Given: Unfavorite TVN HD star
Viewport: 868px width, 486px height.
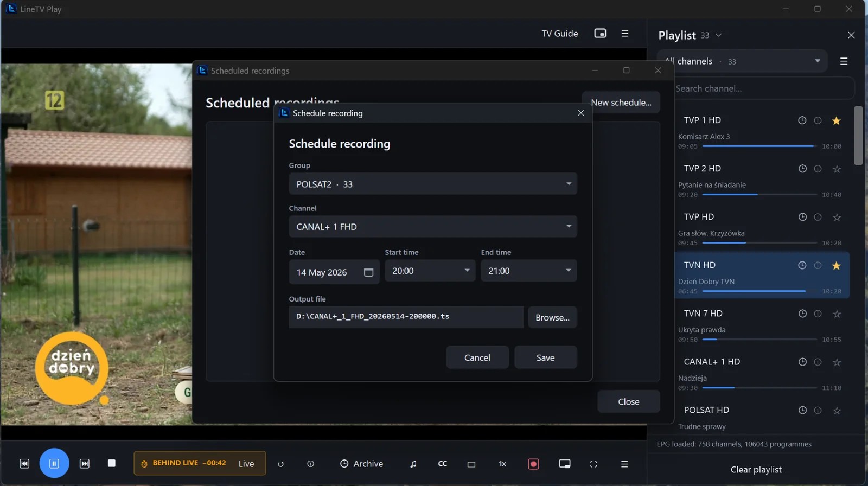Looking at the screenshot, I should tap(837, 266).
